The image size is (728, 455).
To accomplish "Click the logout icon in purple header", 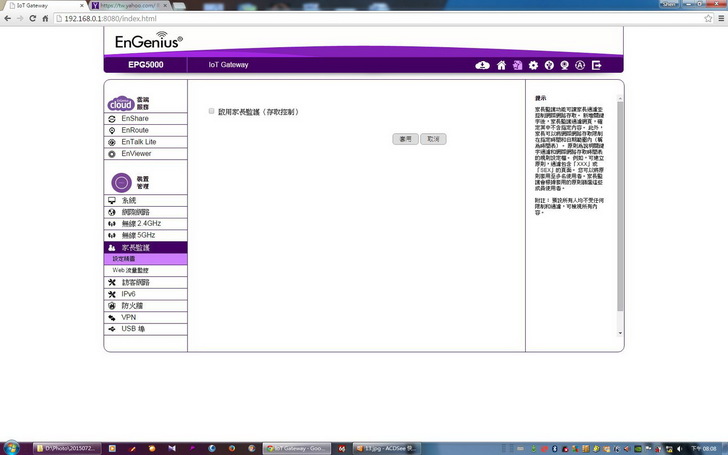I will (597, 65).
